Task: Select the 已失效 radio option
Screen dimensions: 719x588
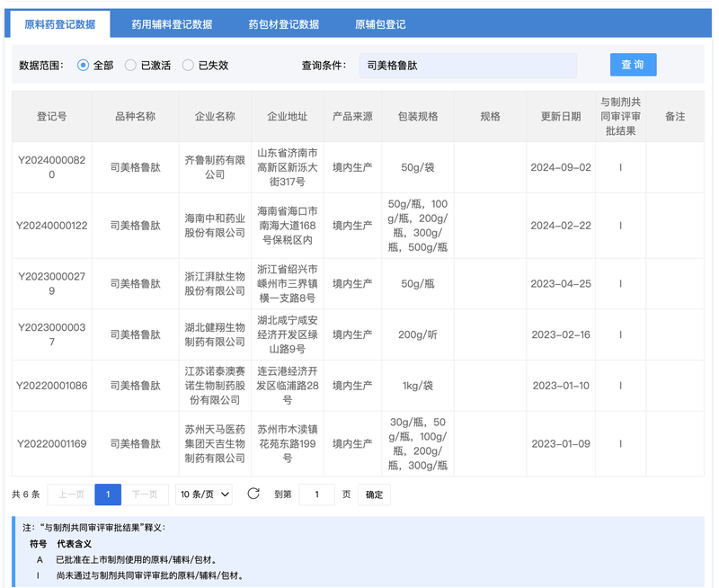Action: pyautogui.click(x=188, y=66)
